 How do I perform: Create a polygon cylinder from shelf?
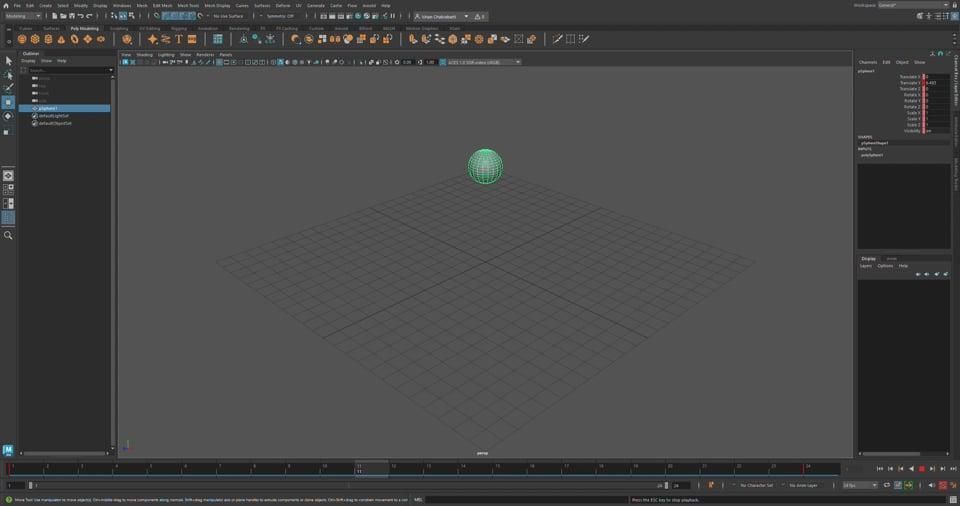pyautogui.click(x=48, y=39)
